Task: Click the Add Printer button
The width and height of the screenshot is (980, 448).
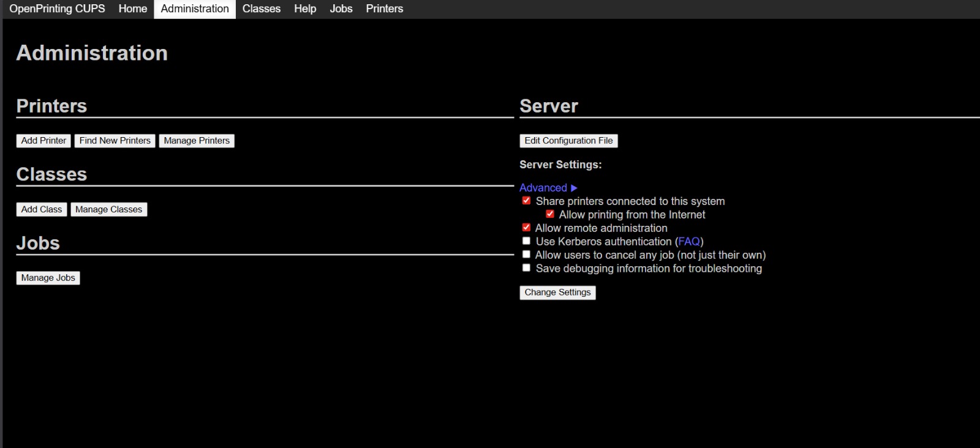Action: [43, 141]
